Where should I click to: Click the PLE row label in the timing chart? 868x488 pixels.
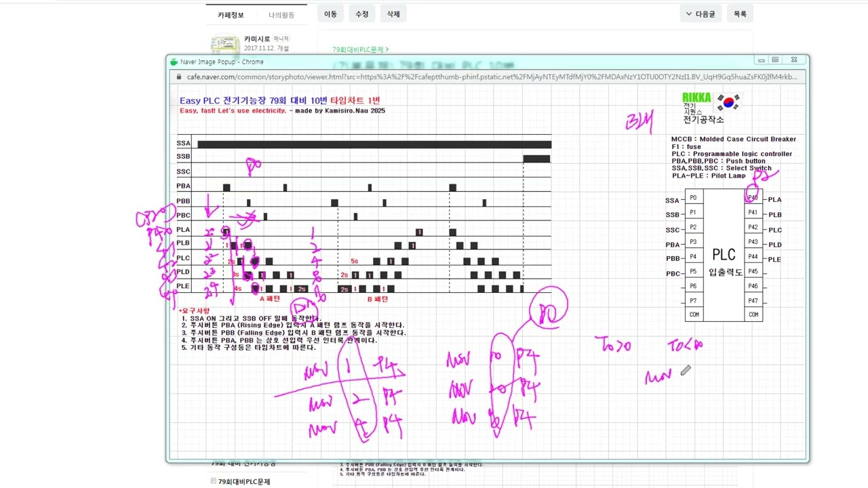183,286
